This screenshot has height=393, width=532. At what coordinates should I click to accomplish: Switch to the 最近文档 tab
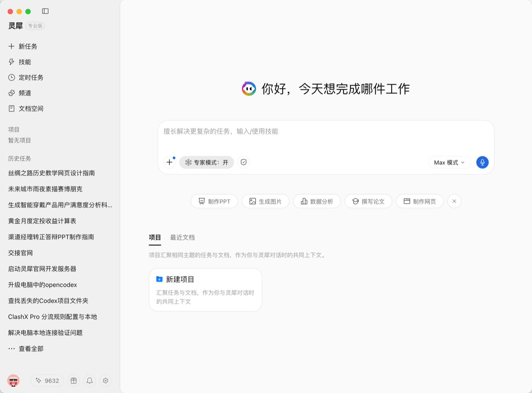pos(183,238)
